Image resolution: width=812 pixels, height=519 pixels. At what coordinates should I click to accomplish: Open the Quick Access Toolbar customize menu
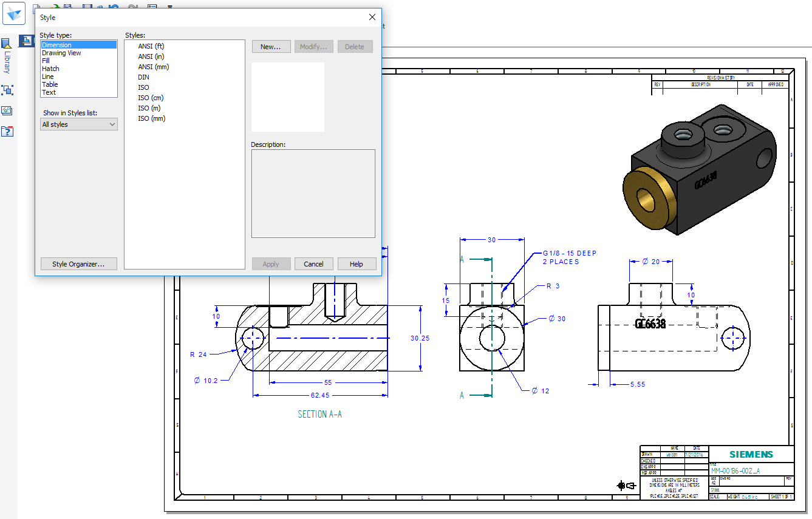[x=169, y=6]
